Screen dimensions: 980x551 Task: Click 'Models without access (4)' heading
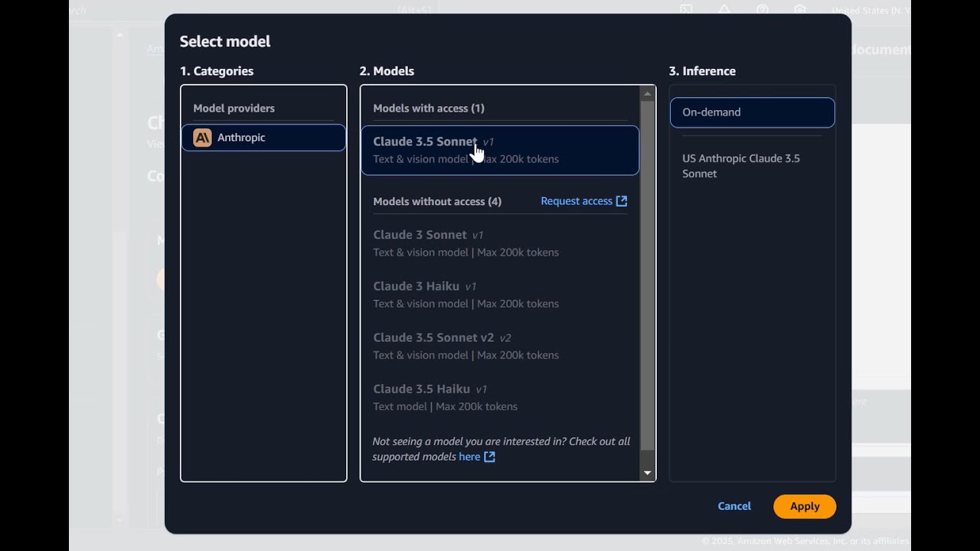coord(437,201)
